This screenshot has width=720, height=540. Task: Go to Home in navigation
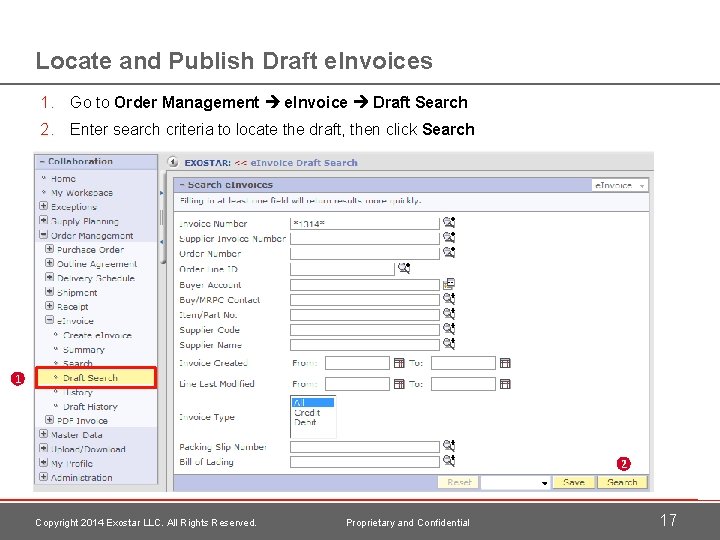click(x=63, y=179)
